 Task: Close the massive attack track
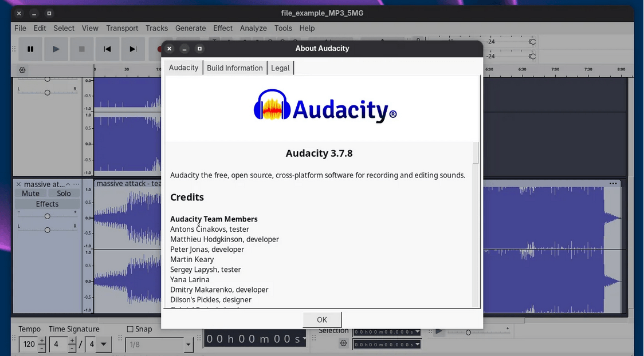(x=18, y=184)
